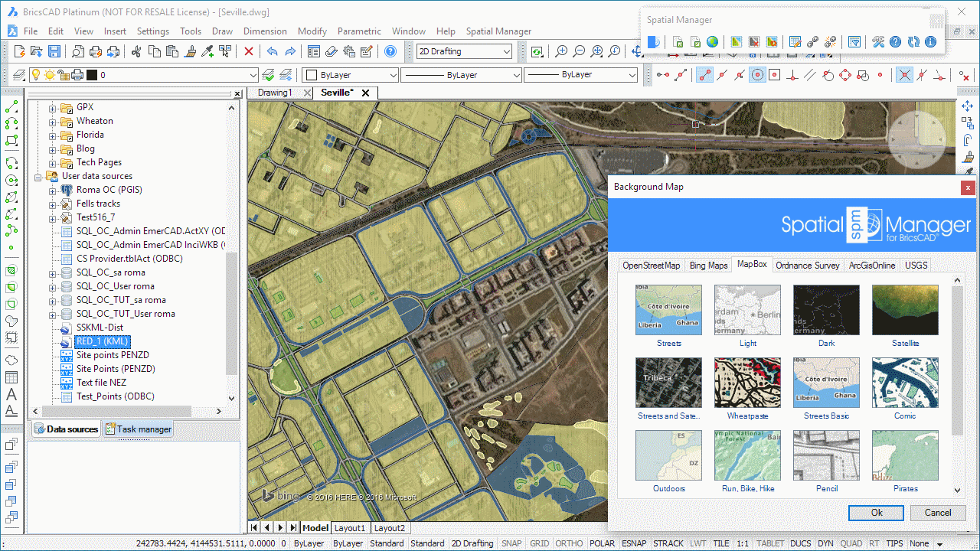Screen dimensions: 980x551
Task: Click the Zoom Extents icon
Action: 596,51
